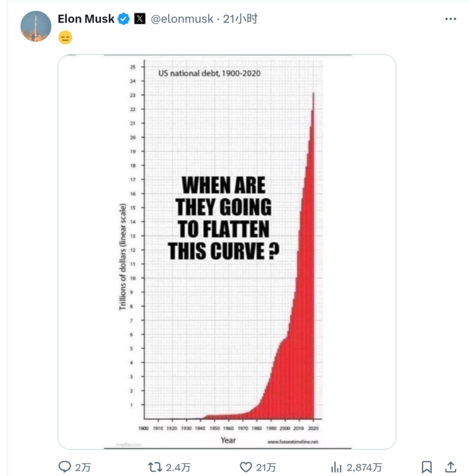This screenshot has width=469, height=476.
Task: Click the expressionless face emoji
Action: [x=65, y=38]
